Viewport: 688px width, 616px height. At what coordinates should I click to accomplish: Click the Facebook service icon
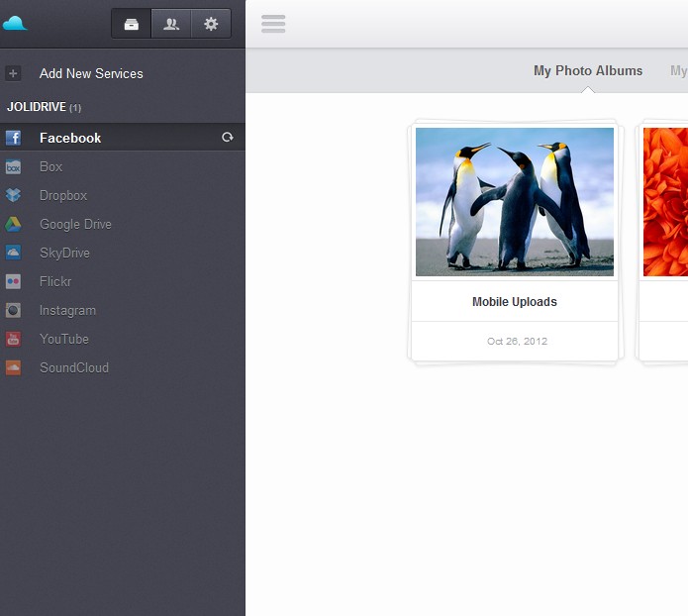click(x=13, y=138)
